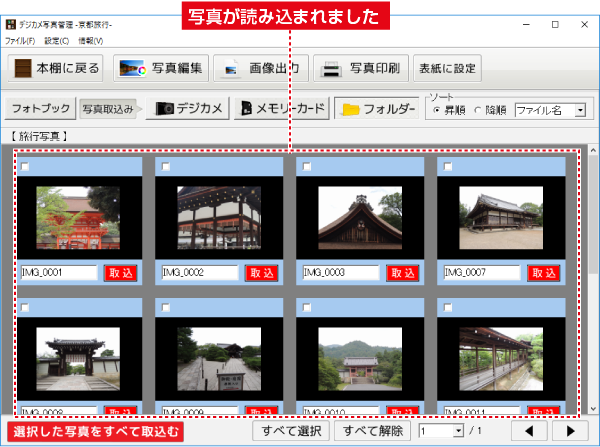600x447 pixels.
Task: Select デジカメ camera import source
Action: click(190, 108)
